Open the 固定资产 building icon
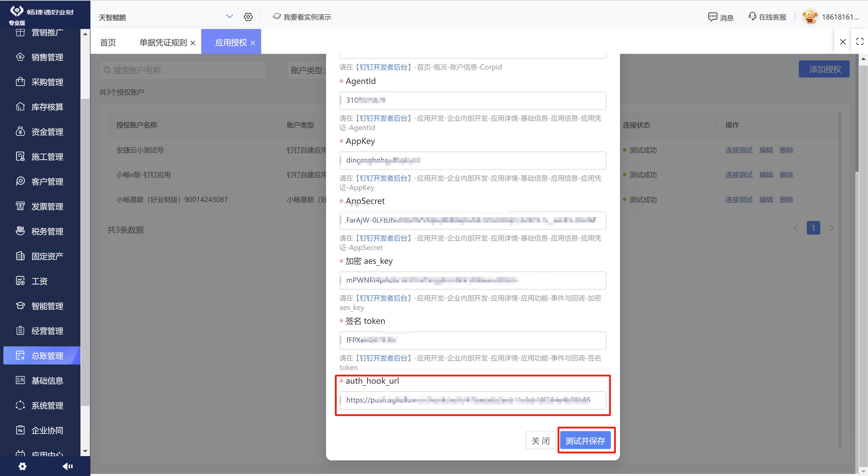This screenshot has width=868, height=476. pyautogui.click(x=20, y=256)
